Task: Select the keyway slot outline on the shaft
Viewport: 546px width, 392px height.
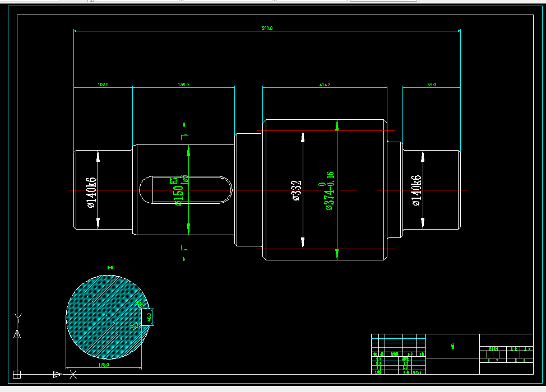Action: tap(186, 190)
